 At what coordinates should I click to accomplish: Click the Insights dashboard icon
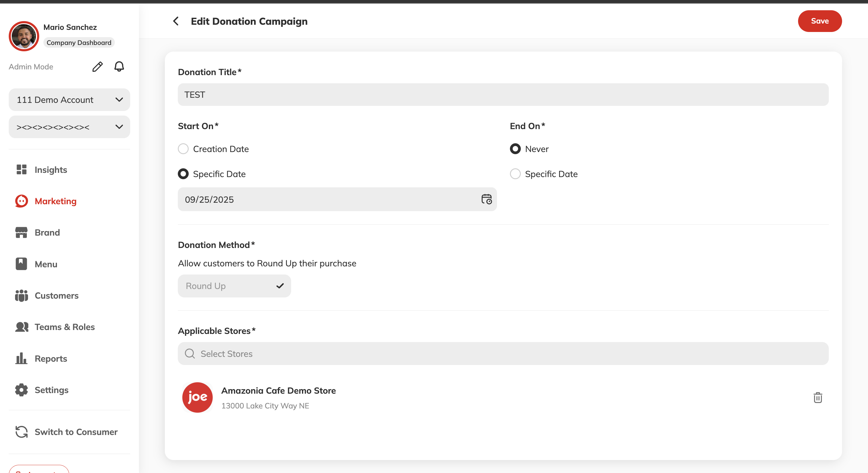[x=21, y=169]
